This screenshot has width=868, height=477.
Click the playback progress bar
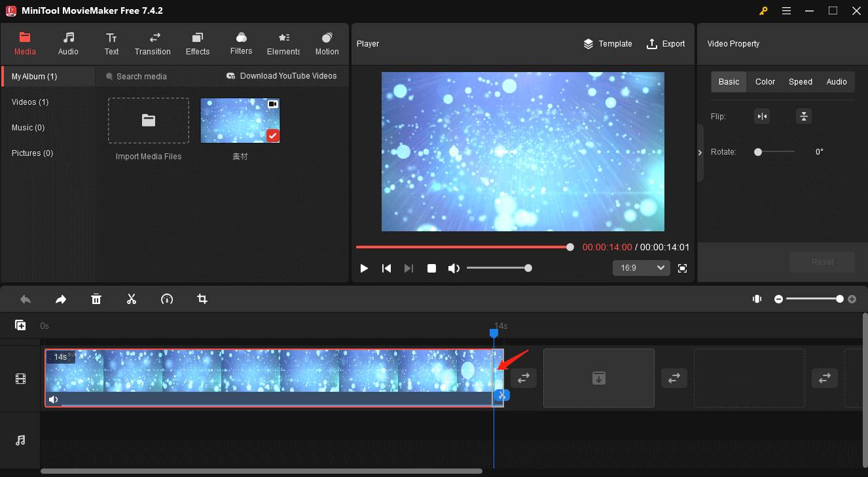[x=465, y=247]
